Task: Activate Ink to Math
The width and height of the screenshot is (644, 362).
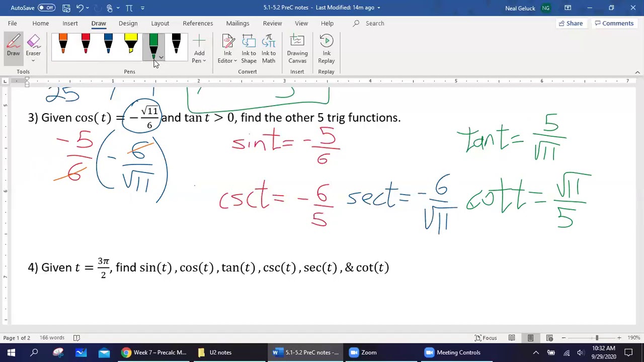Action: (x=269, y=49)
